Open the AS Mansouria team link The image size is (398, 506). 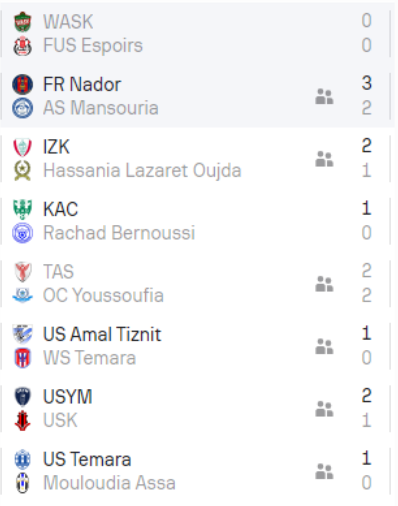(101, 108)
